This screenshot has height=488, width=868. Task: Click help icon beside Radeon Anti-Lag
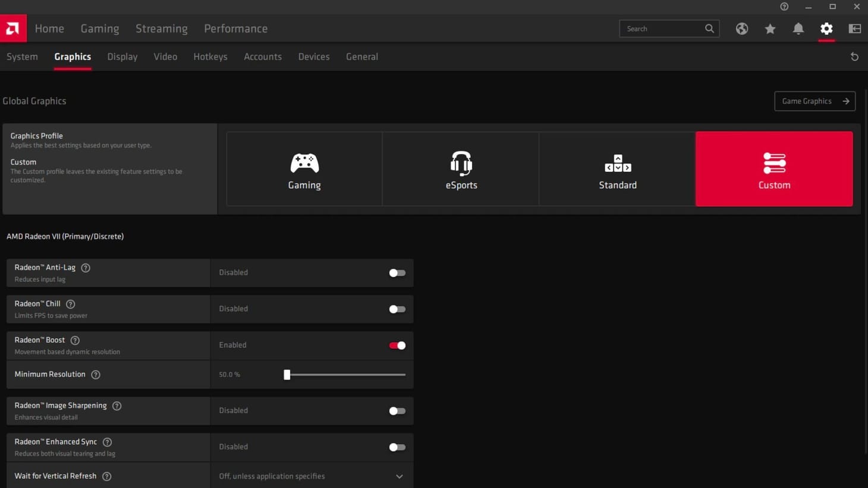click(86, 268)
